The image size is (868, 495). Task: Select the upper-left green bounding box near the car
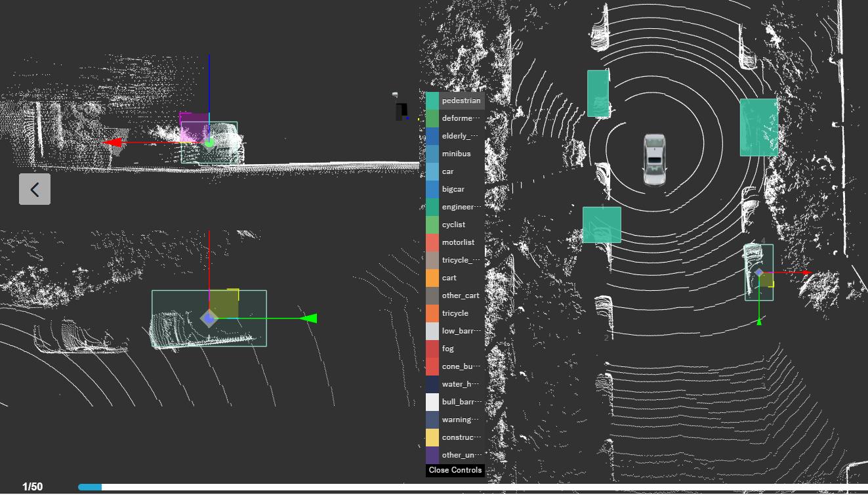(x=598, y=93)
